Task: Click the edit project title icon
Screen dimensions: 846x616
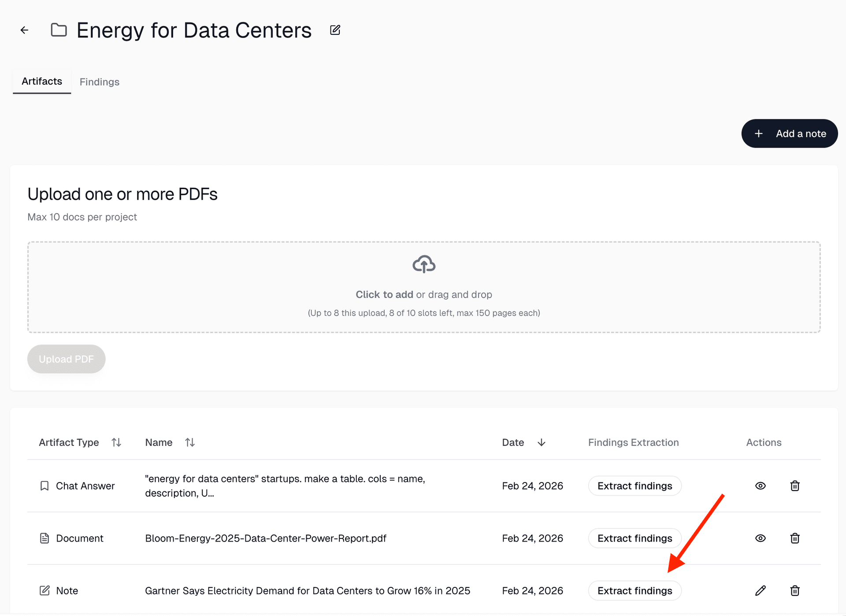Action: pos(335,30)
